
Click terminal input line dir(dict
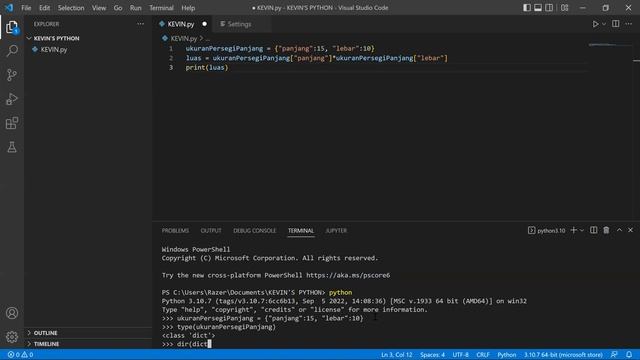[x=187, y=344]
